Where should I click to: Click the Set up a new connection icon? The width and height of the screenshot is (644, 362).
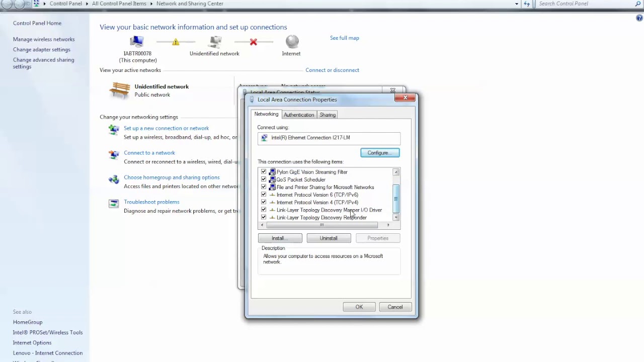point(114,130)
